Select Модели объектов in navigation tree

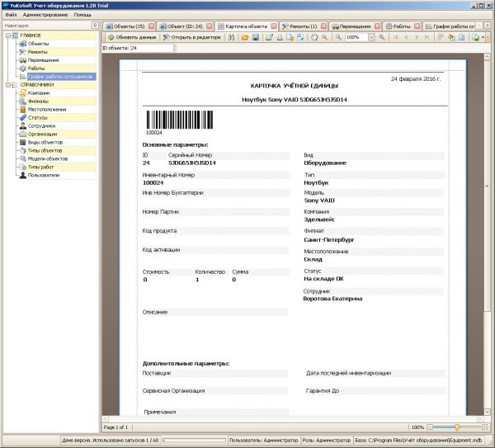point(47,158)
